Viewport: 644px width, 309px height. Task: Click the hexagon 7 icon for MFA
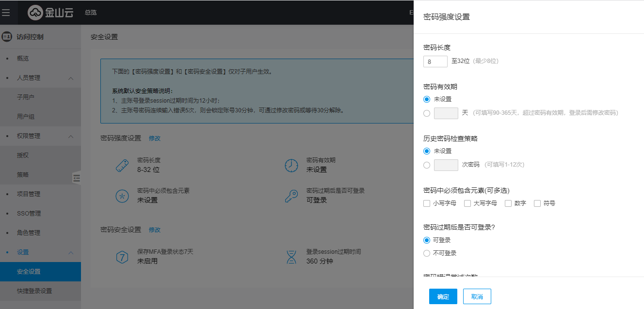(122, 257)
